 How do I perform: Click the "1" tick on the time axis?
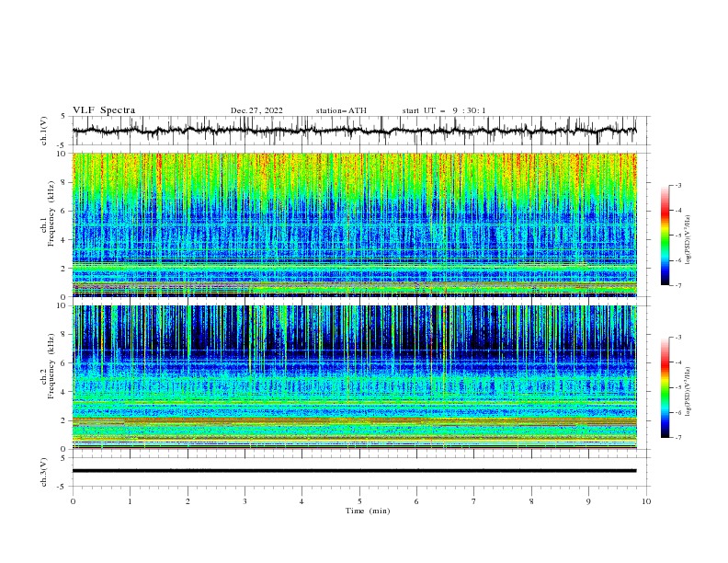pyautogui.click(x=130, y=501)
